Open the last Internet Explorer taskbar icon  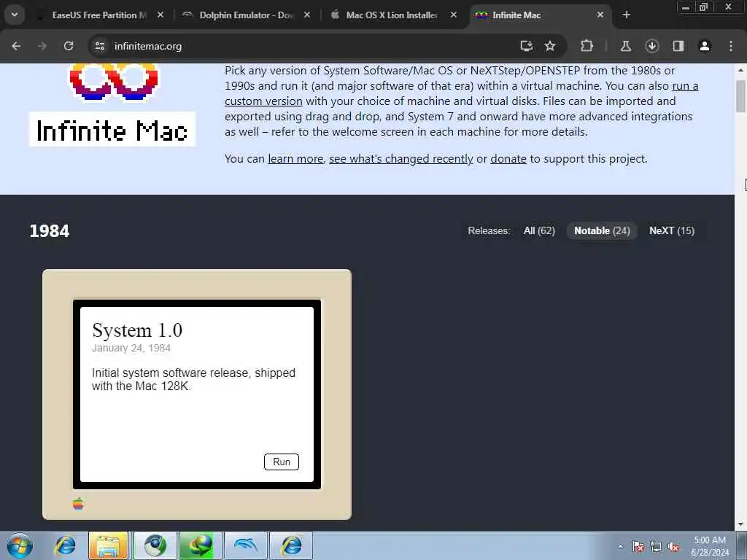point(291,545)
